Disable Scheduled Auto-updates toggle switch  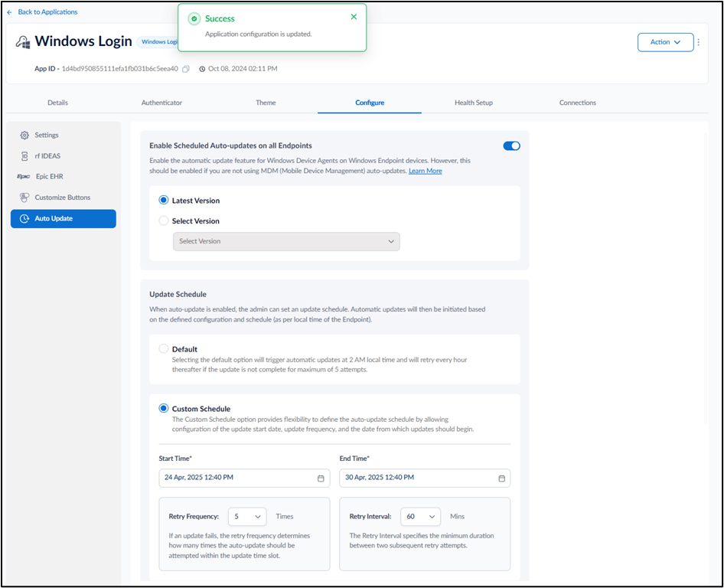[511, 146]
